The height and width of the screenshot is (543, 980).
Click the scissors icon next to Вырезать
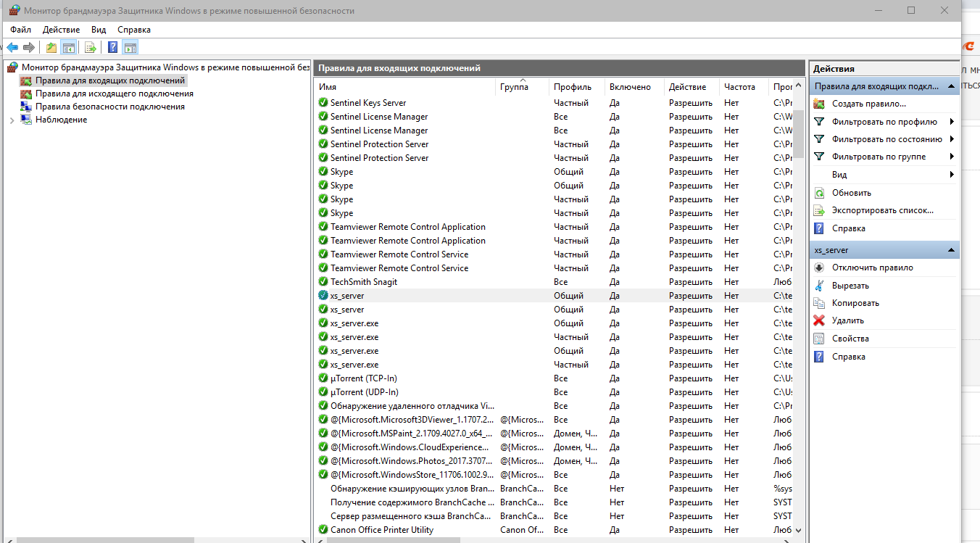coord(819,286)
